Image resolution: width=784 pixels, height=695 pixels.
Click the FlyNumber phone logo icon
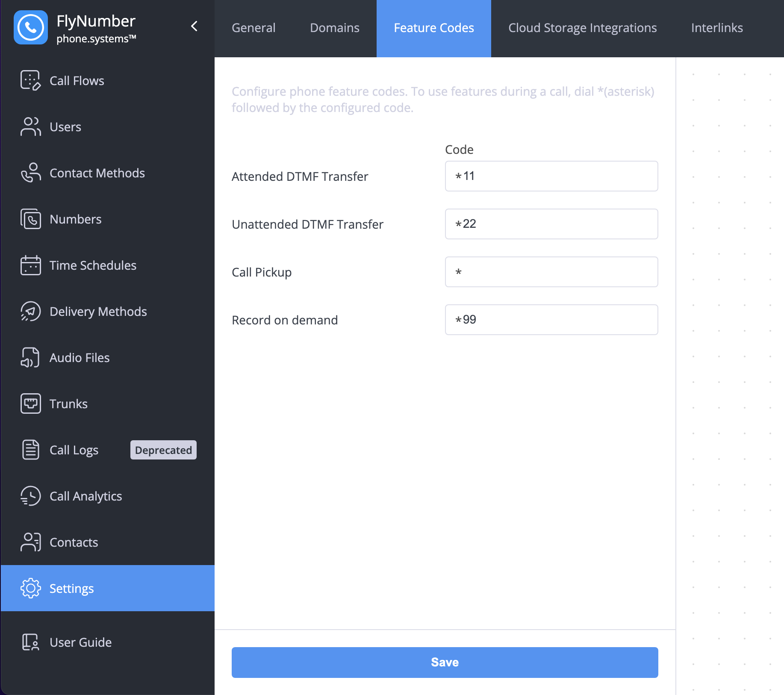pos(31,27)
